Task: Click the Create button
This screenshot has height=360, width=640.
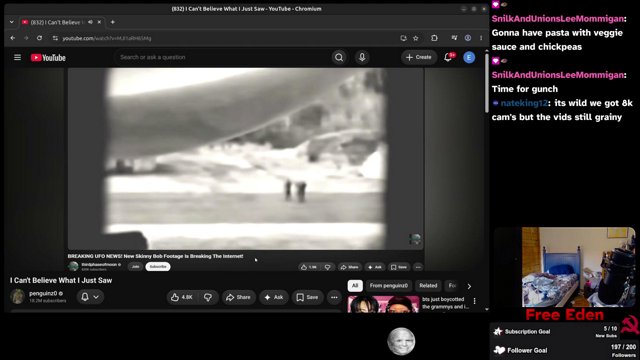Action: (x=419, y=58)
